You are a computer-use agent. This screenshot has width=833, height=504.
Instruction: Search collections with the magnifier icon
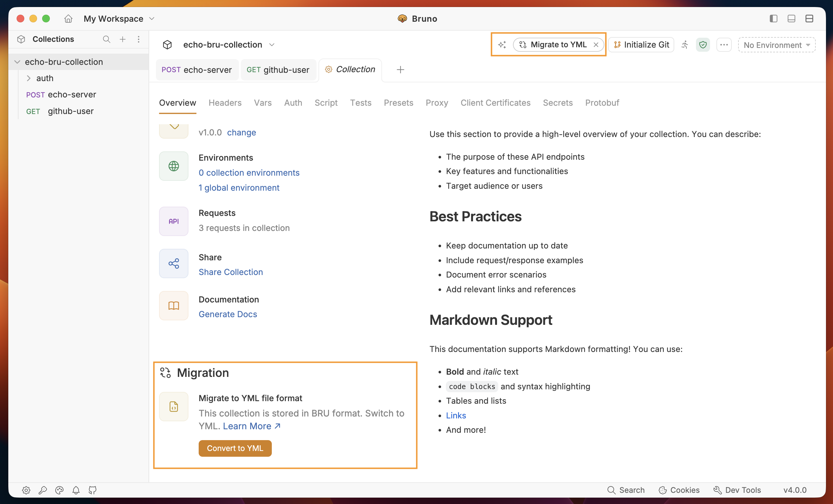[x=106, y=39]
